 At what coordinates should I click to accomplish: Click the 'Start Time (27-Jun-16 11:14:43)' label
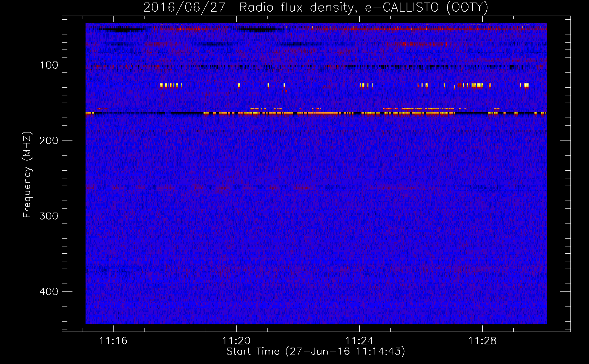[x=316, y=352]
